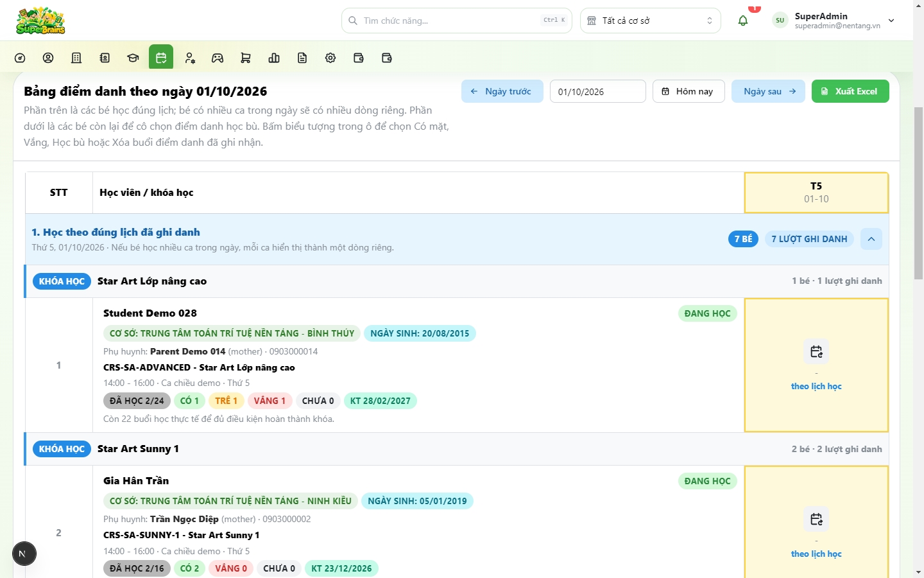
Task: Export with the "Xuất Excel" button
Action: coord(850,91)
